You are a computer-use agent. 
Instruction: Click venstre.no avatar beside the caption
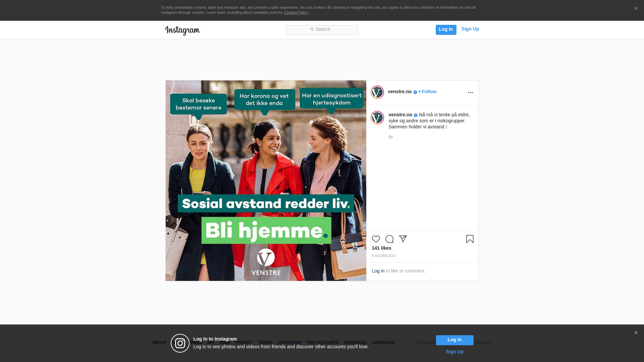point(377,118)
